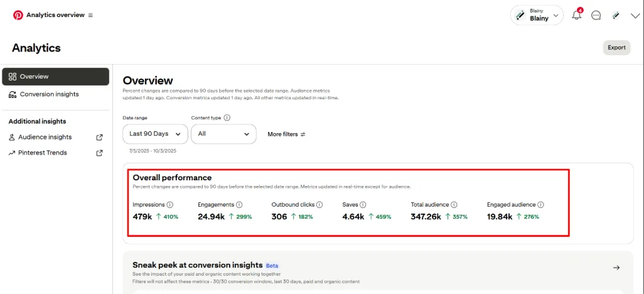Click the Saves info icon
The height and width of the screenshot is (294, 644).
point(363,204)
